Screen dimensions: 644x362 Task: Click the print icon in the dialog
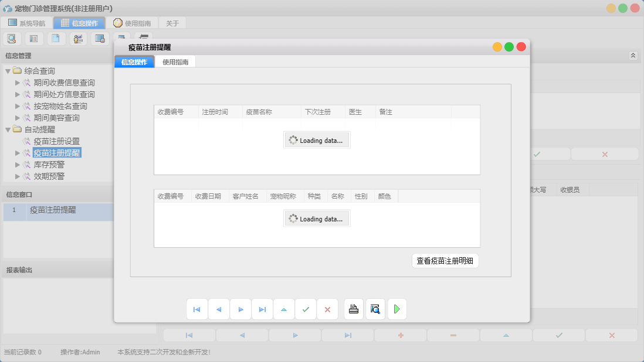(353, 309)
